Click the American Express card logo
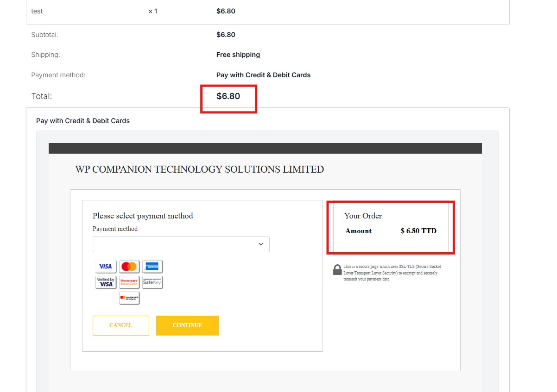557x392 pixels. (152, 267)
